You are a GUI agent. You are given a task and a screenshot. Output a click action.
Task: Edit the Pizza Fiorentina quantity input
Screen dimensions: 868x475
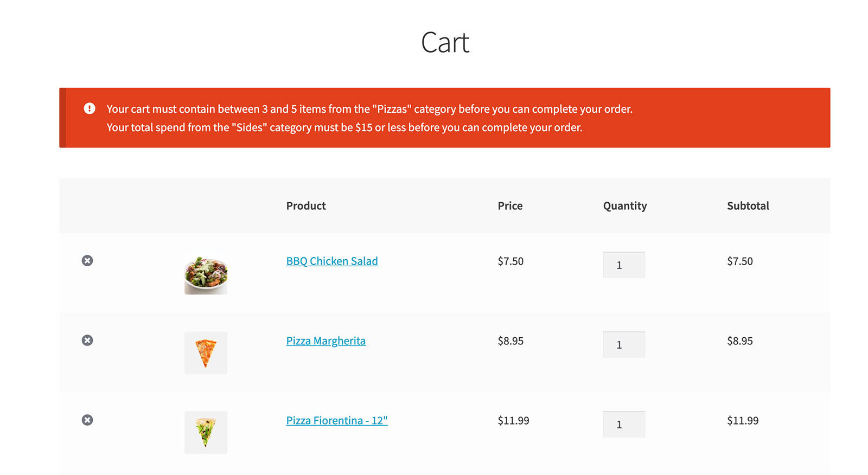click(624, 425)
